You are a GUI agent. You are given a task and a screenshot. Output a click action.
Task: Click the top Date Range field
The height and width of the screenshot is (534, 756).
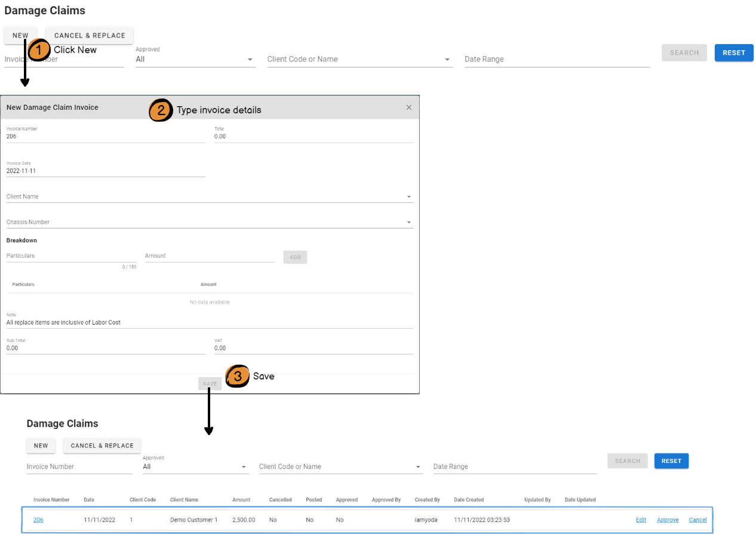coord(557,60)
